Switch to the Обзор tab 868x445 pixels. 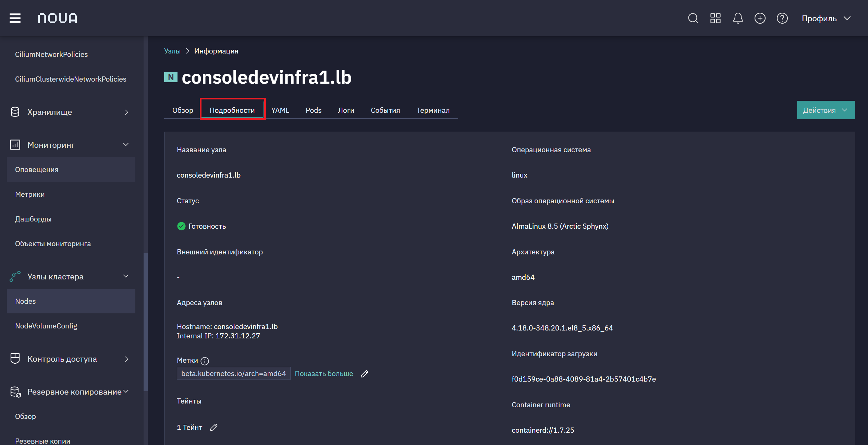[183, 110]
